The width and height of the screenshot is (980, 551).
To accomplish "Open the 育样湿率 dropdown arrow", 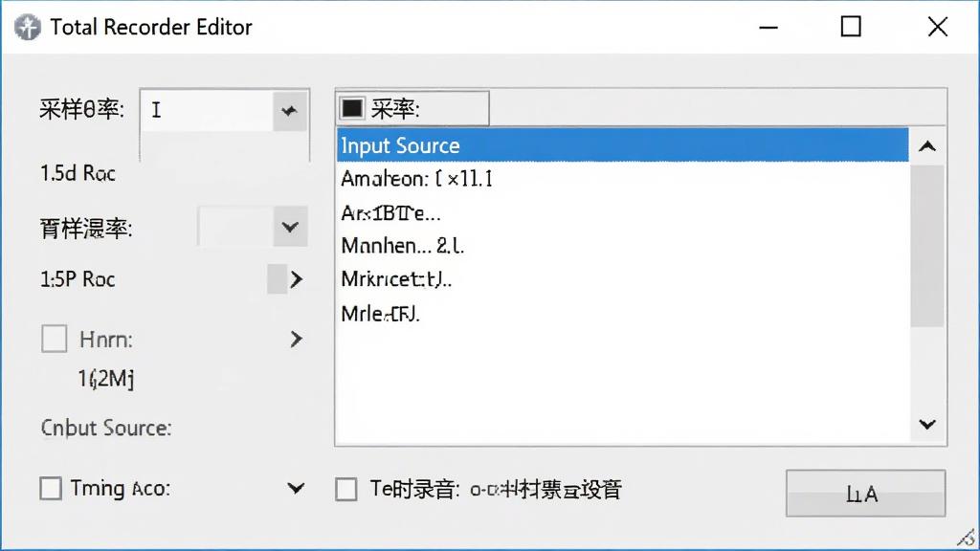I will click(x=290, y=227).
